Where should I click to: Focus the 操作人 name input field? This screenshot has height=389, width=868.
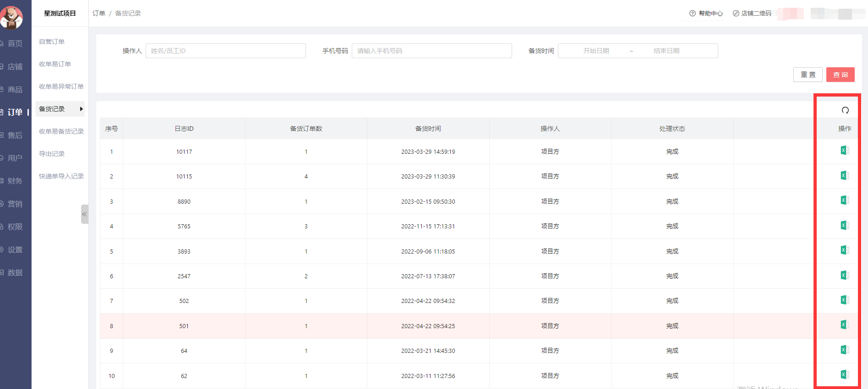(x=225, y=51)
